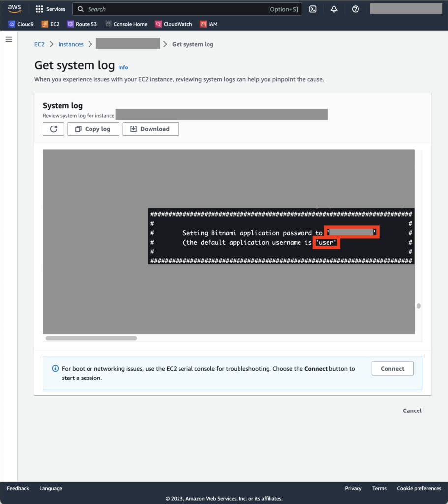Click the Cancel button
Image resolution: width=448 pixels, height=504 pixels.
[x=413, y=411]
